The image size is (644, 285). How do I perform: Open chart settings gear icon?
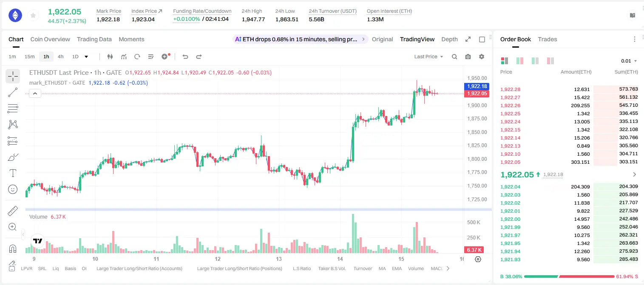pyautogui.click(x=482, y=57)
